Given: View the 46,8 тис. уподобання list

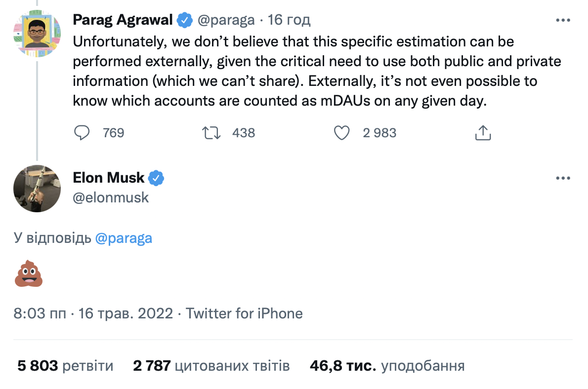Looking at the screenshot, I should click(x=387, y=366).
